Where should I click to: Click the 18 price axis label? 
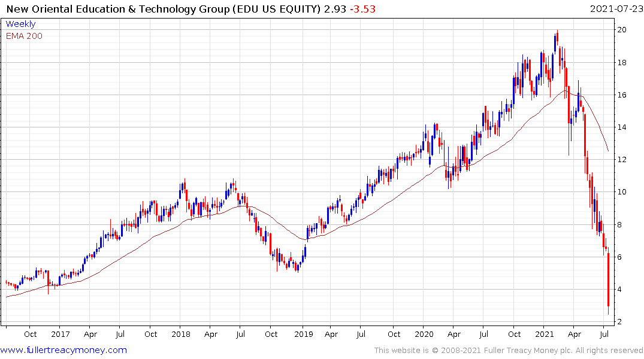point(622,62)
